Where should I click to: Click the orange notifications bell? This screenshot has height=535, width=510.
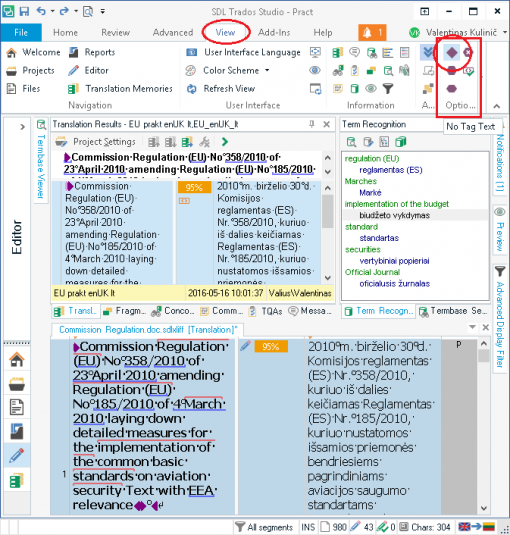372,33
